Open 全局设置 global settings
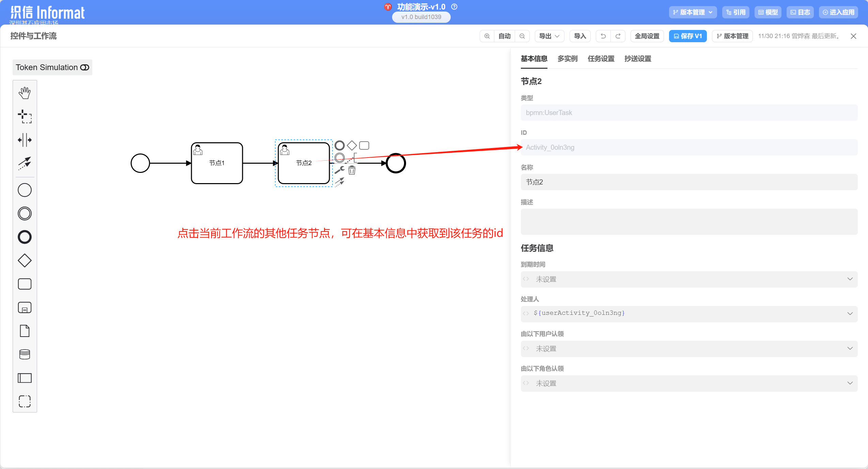This screenshot has width=868, height=469. click(x=647, y=36)
